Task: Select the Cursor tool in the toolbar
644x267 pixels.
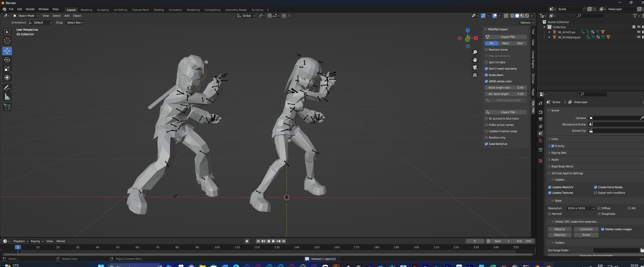Action: pyautogui.click(x=7, y=41)
